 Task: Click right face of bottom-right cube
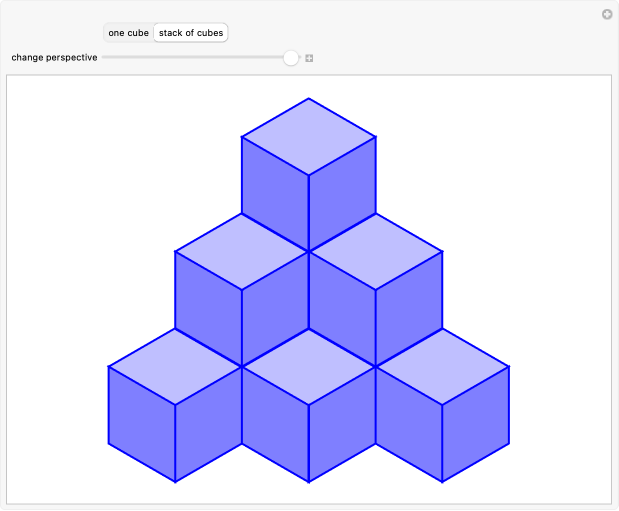click(476, 422)
